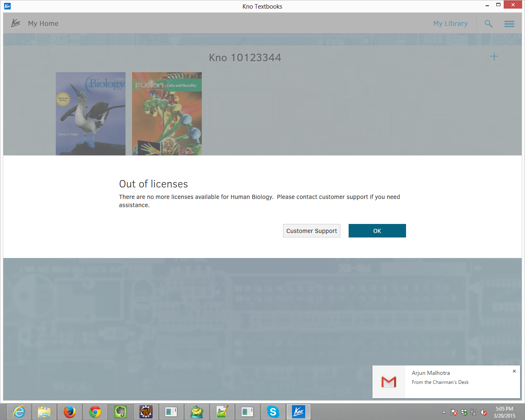Image resolution: width=525 pixels, height=420 pixels.
Task: Click the Kno Textbooks taskbar icon
Action: 299,412
